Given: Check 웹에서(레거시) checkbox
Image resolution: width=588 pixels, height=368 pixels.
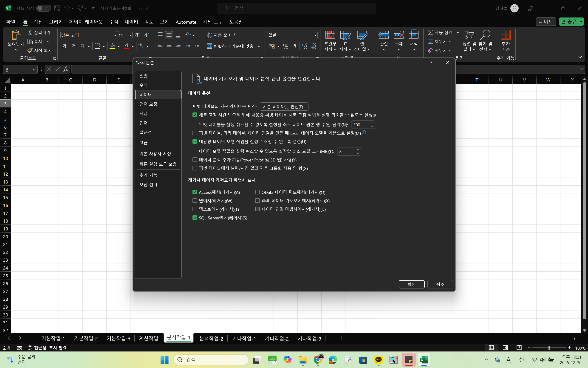Looking at the screenshot, I should [x=195, y=201].
